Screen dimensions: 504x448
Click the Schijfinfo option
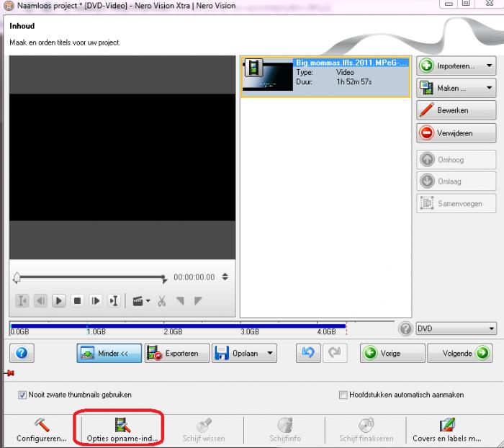[285, 430]
